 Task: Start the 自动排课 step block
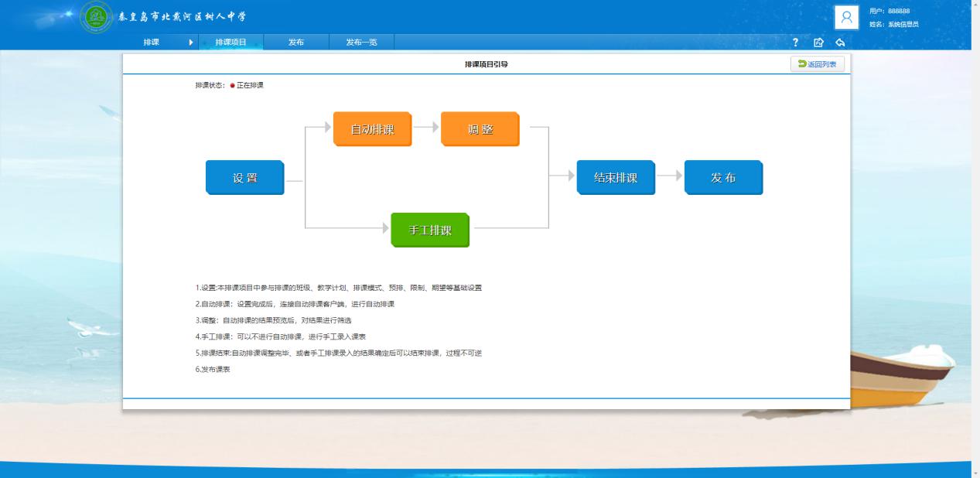[x=372, y=129]
